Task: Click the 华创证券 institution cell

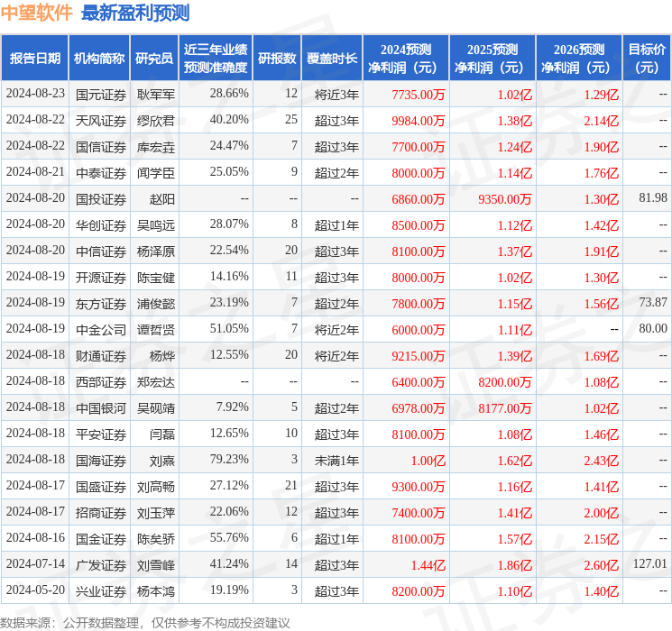Action: pyautogui.click(x=101, y=225)
